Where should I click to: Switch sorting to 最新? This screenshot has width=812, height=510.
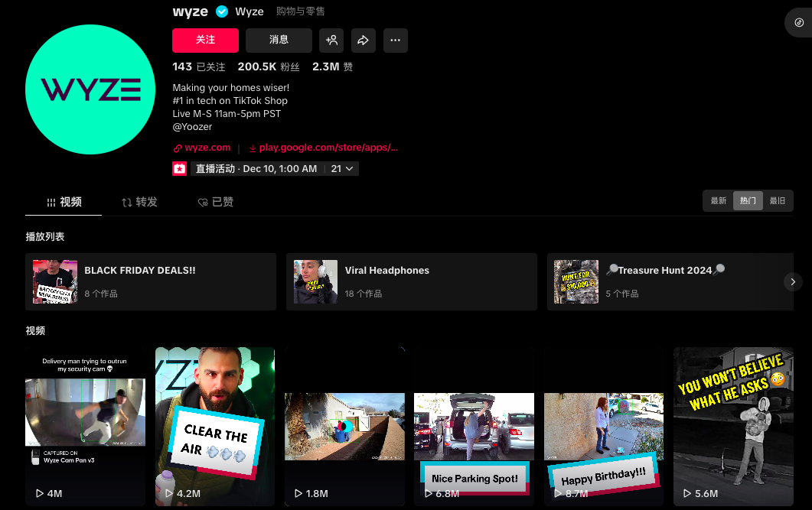[x=718, y=200]
